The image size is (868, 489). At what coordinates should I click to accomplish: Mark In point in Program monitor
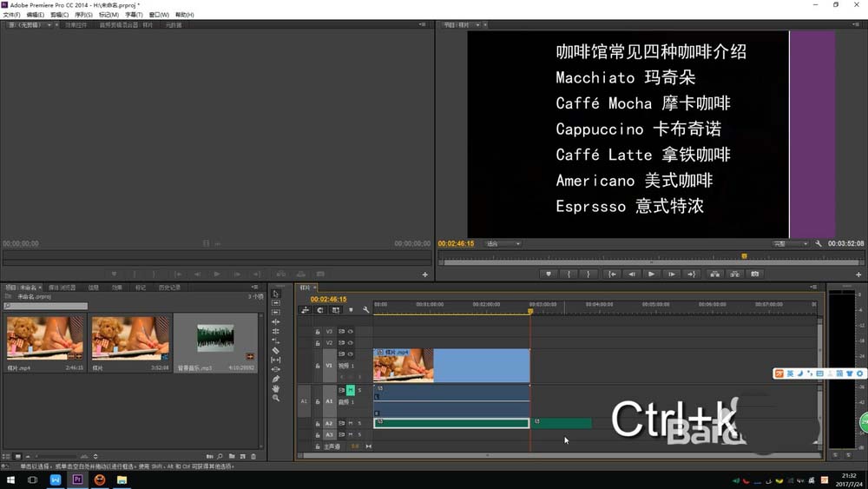[x=569, y=274]
